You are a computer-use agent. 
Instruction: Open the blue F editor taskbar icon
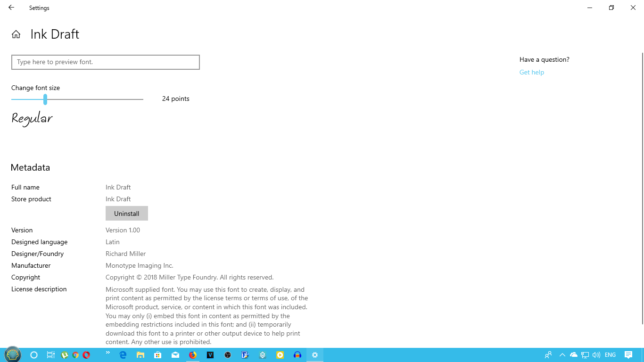click(x=245, y=355)
